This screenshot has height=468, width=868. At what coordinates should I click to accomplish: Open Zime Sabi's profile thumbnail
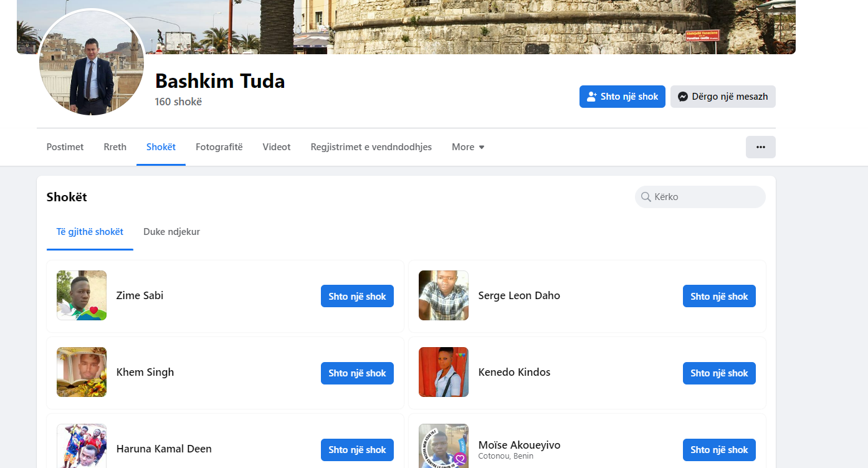82,295
